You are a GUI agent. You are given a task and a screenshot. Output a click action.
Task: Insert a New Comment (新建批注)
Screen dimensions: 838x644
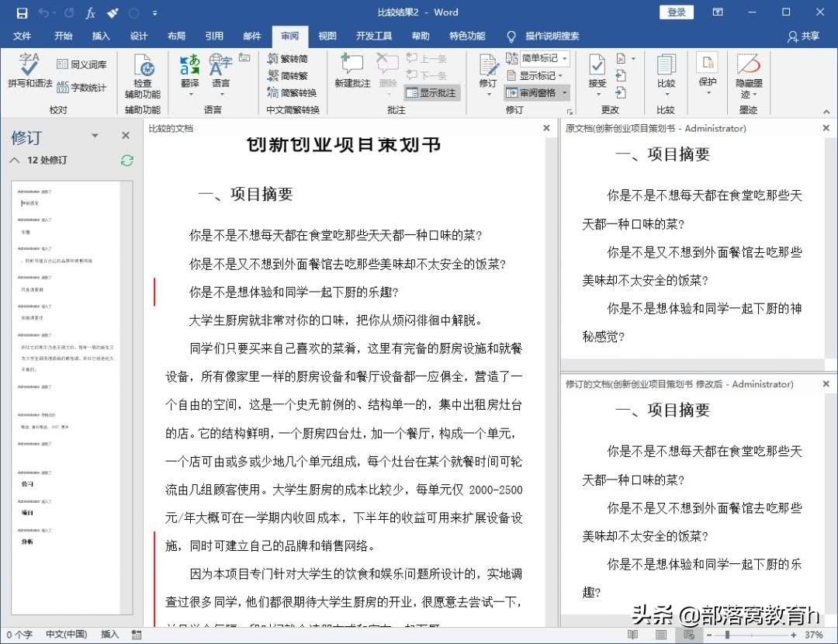[x=353, y=71]
